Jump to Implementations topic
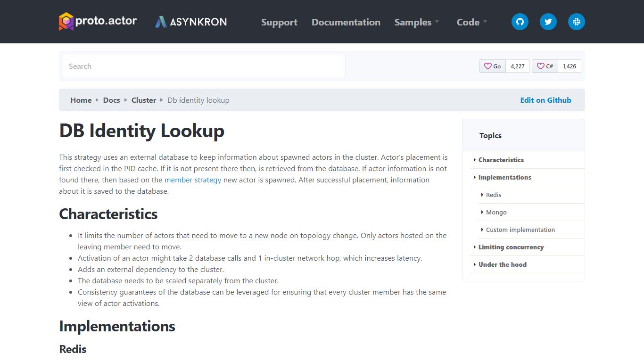 point(505,177)
